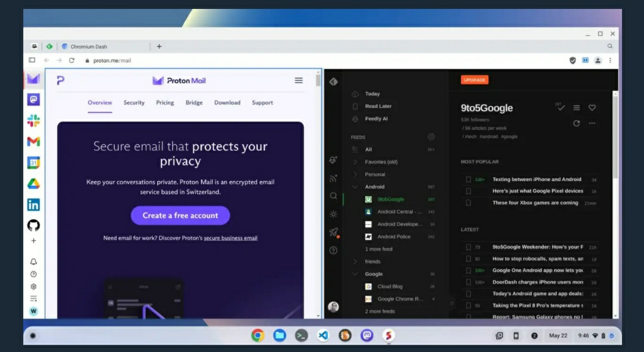Viewport: 644px width, 352px height.
Task: Select Android Police feed
Action: coord(394,236)
